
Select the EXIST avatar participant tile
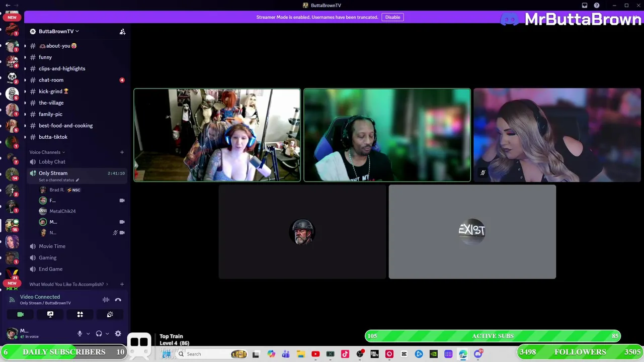[x=472, y=232]
